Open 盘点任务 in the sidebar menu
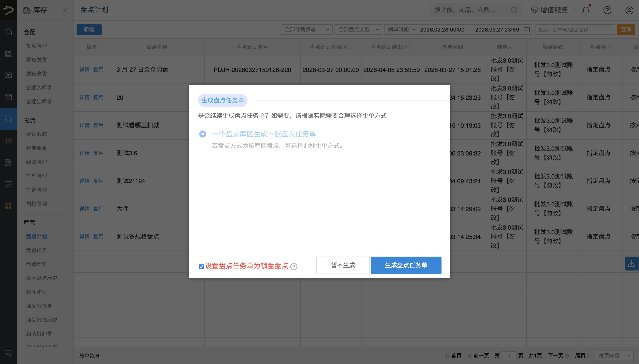Viewport: 639px width, 364px height. point(37,250)
